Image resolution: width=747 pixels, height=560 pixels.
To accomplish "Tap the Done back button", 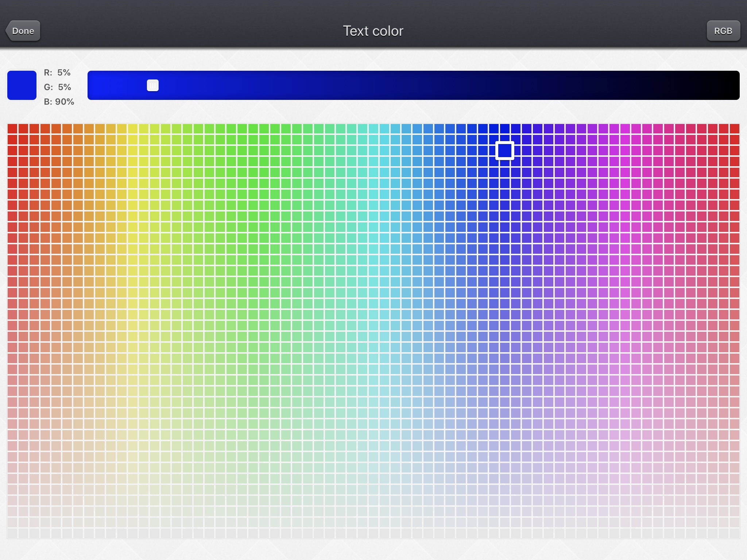I will pos(23,31).
